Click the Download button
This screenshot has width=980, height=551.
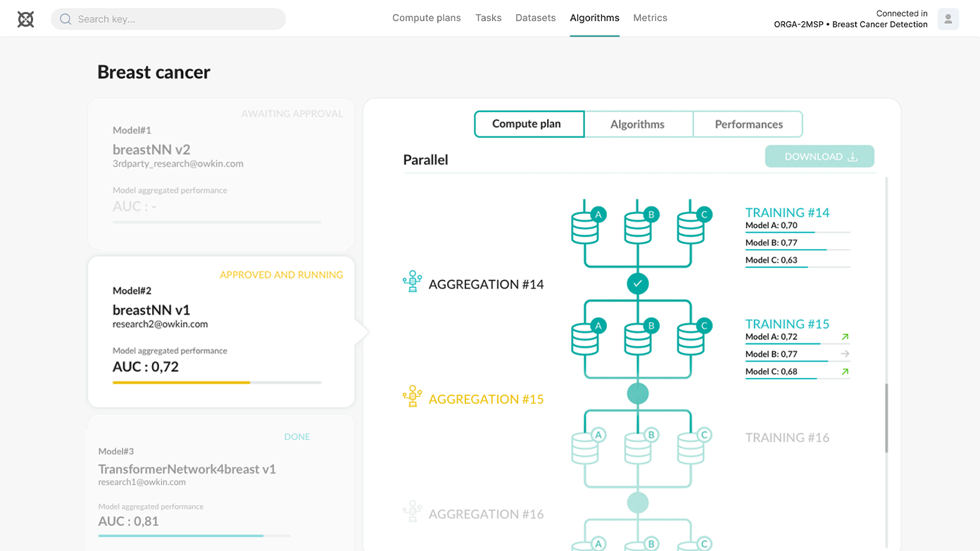(819, 156)
